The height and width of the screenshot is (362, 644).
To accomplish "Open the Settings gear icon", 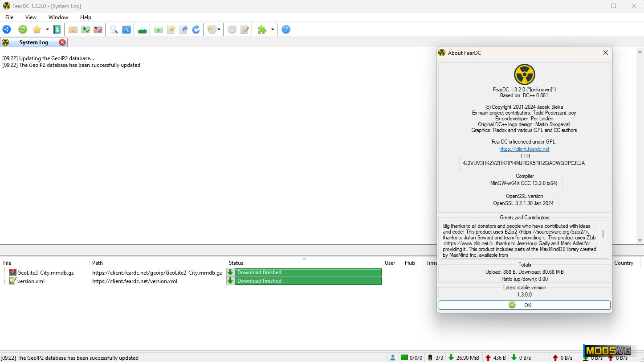I will (x=232, y=29).
